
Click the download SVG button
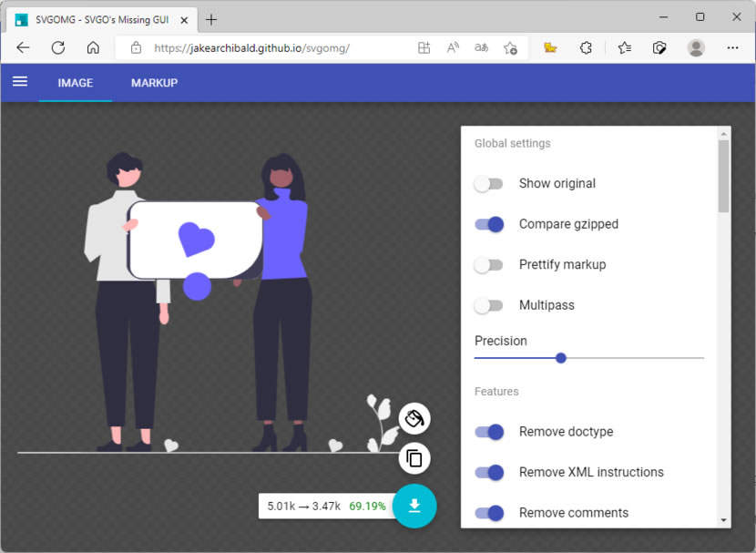pos(414,506)
